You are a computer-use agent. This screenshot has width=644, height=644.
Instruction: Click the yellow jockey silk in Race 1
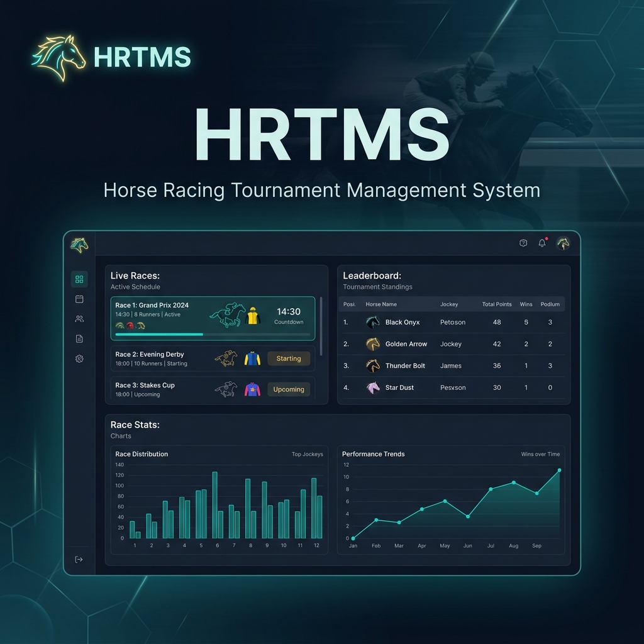tap(253, 316)
